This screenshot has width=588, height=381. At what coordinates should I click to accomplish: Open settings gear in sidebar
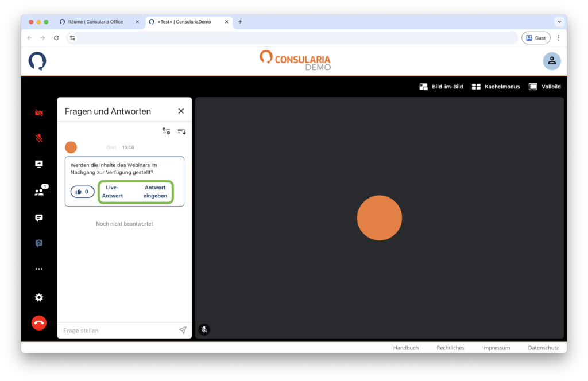(x=39, y=297)
